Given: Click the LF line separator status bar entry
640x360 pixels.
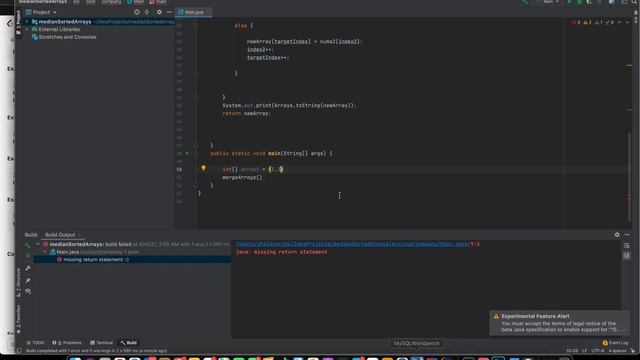Looking at the screenshot, I should click(584, 351).
